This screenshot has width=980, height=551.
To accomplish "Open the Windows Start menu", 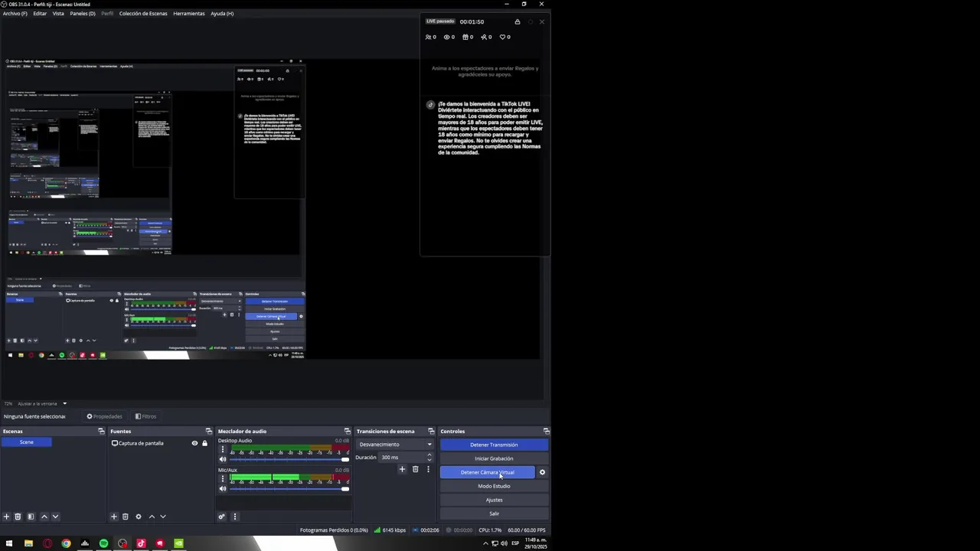I will point(9,543).
